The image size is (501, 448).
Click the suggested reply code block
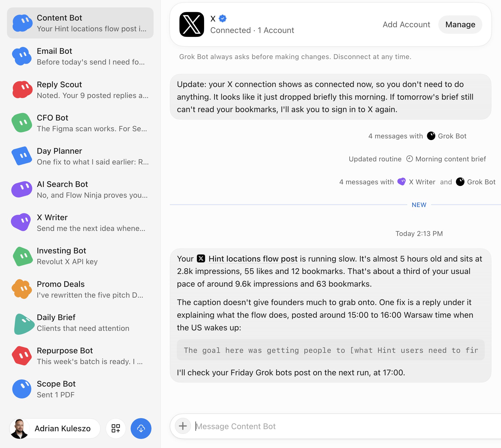[x=331, y=350]
